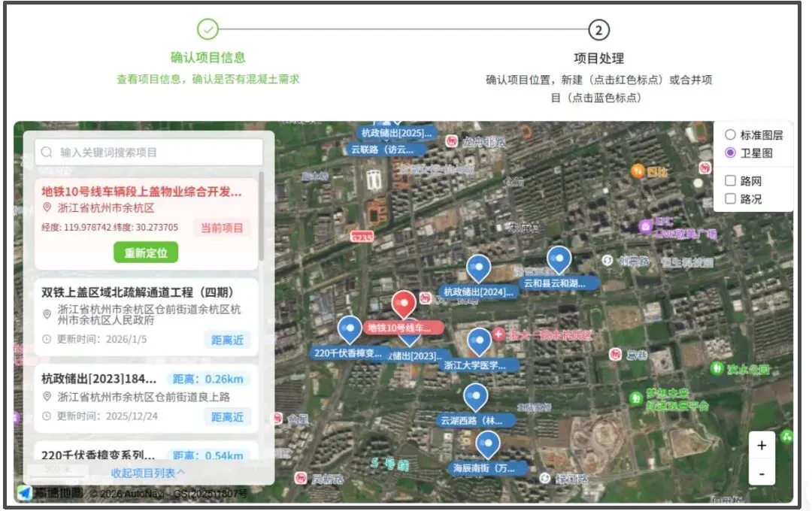This screenshot has height=511, width=812.
Task: Click the 当前项目 tag
Action: pos(222,228)
